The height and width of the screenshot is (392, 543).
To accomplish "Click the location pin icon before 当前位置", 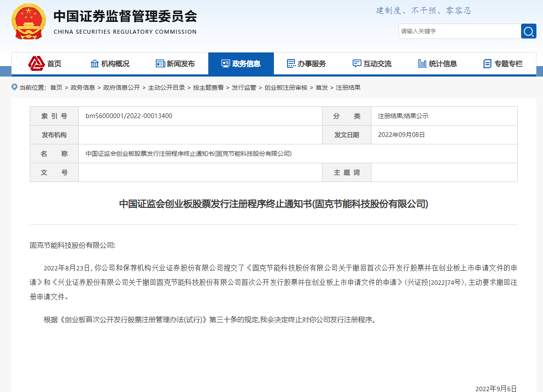I will (13, 87).
